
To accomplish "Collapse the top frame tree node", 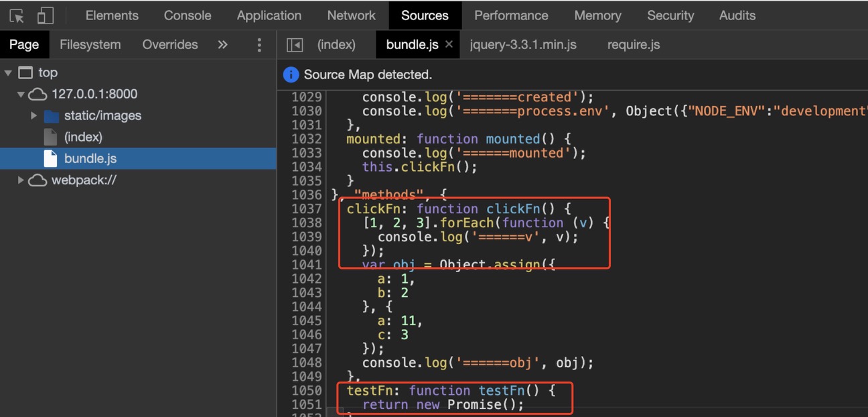I will pyautogui.click(x=8, y=73).
